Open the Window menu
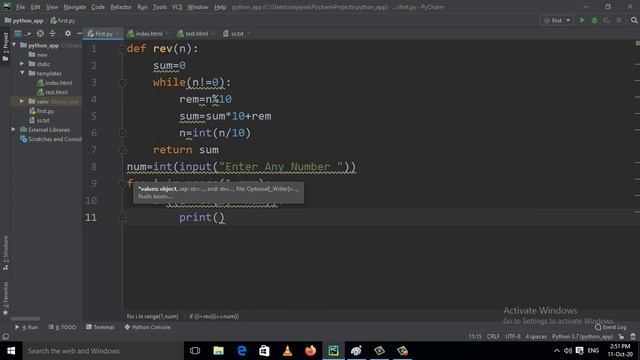 tap(198, 7)
